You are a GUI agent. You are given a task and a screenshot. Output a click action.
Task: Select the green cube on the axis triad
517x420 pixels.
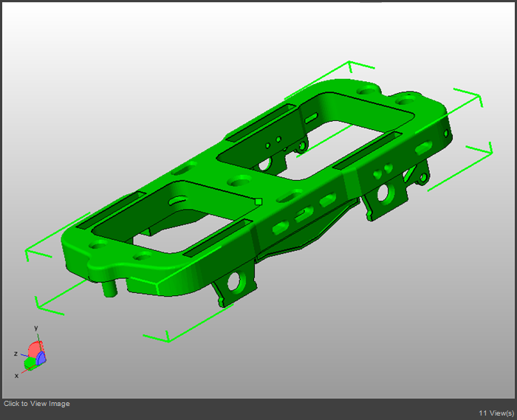coord(30,363)
